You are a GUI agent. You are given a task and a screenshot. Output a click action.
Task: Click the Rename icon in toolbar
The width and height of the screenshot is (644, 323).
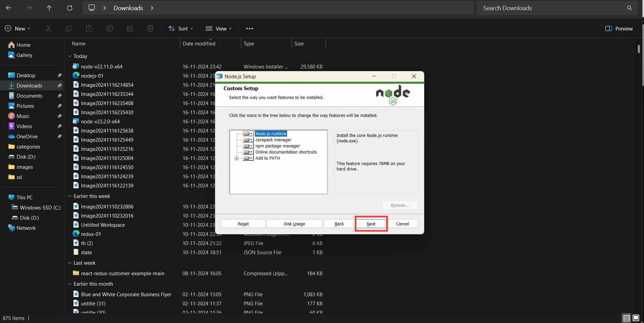[x=110, y=28]
